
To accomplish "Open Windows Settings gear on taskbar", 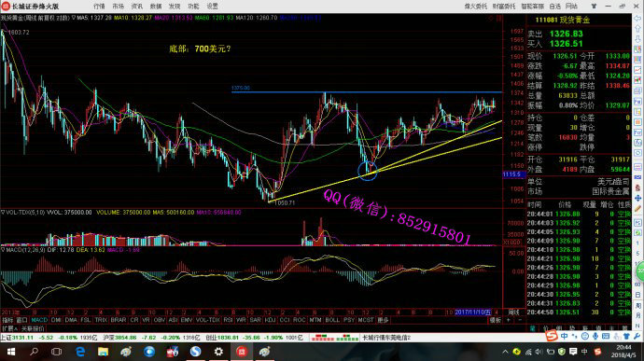I will [x=218, y=352].
